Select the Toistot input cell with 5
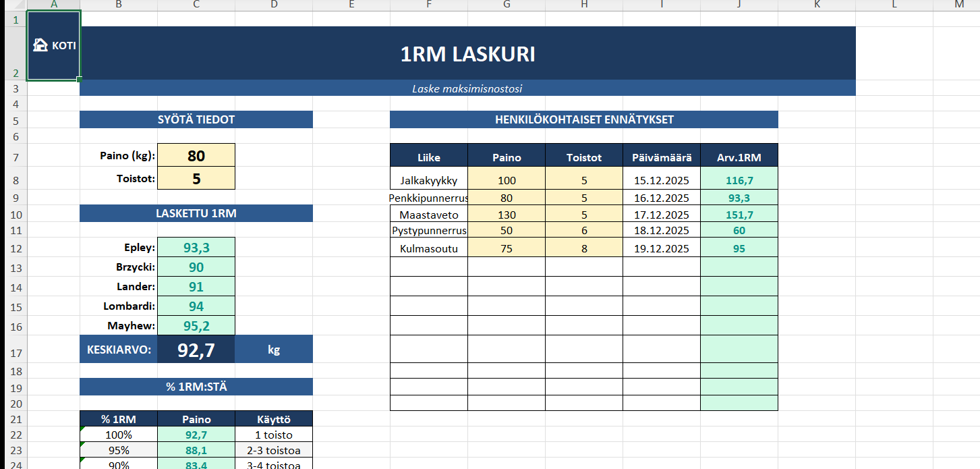 coord(196,179)
